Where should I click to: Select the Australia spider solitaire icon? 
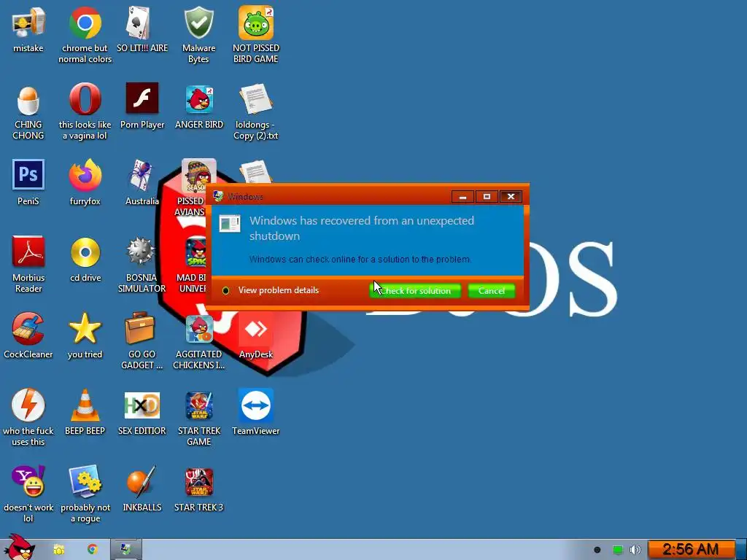pyautogui.click(x=142, y=175)
